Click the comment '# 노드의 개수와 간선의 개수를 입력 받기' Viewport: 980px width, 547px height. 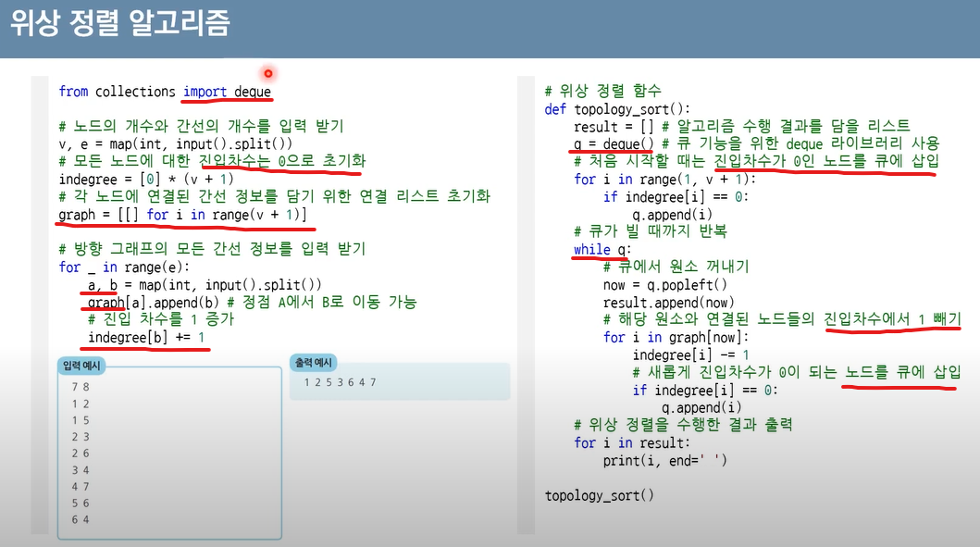[201, 126]
